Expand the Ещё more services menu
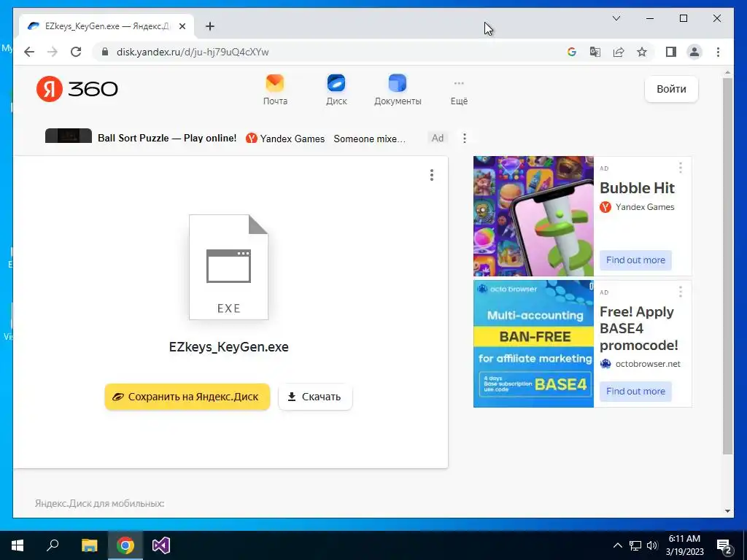 pos(459,92)
